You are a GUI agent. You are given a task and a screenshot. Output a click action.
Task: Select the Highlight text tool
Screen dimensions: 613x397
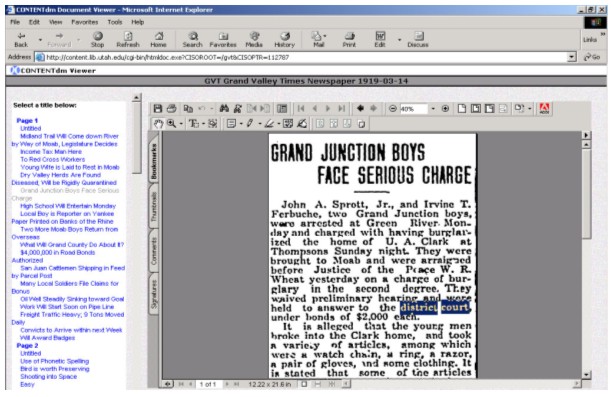point(269,124)
